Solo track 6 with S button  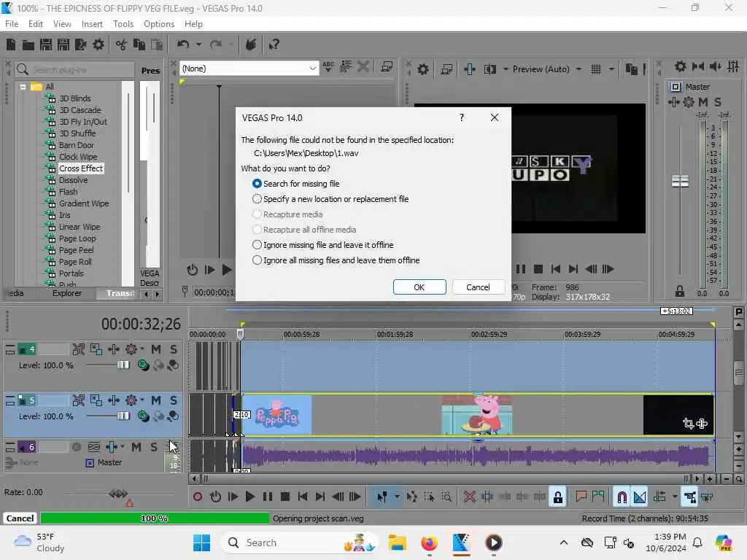(154, 447)
